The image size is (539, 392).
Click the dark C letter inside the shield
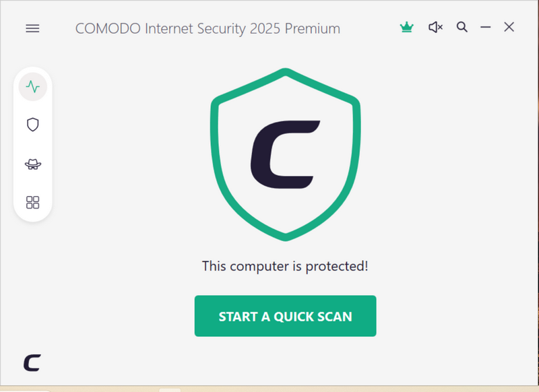(283, 154)
